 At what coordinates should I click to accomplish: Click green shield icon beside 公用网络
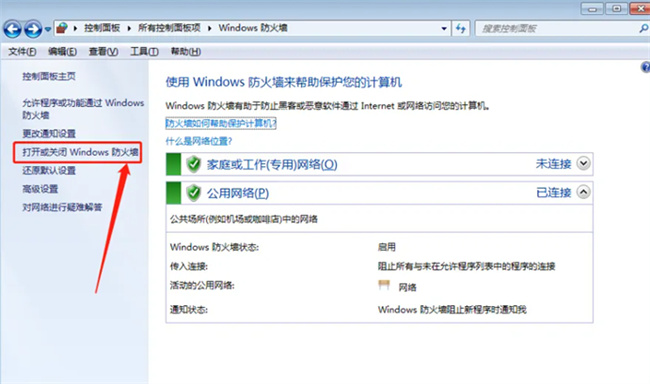(x=193, y=193)
